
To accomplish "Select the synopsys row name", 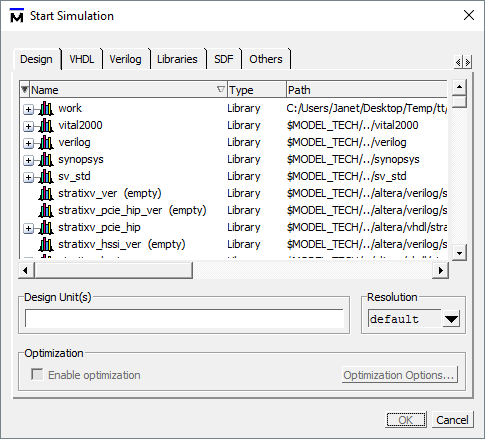I will coord(81,159).
